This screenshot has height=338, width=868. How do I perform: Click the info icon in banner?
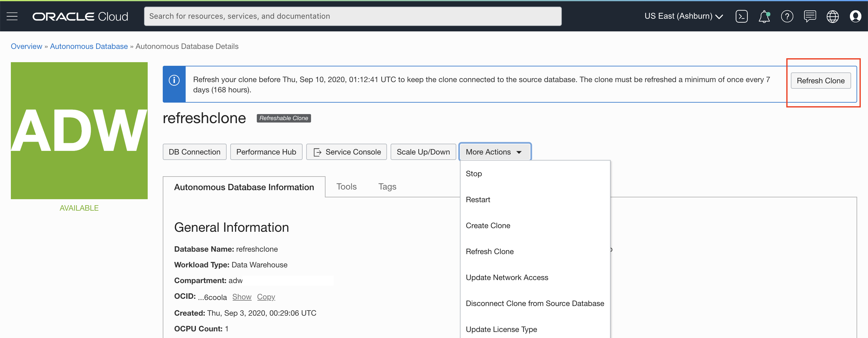coord(174,80)
